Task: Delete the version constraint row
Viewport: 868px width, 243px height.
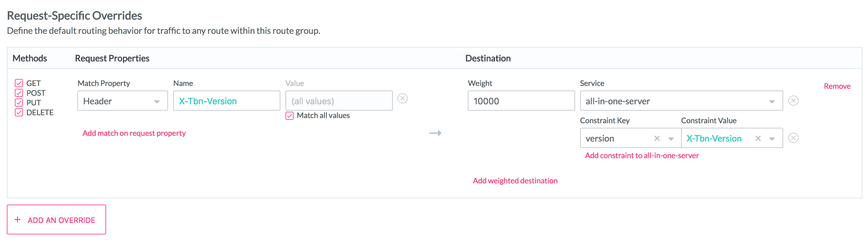Action: pos(793,138)
